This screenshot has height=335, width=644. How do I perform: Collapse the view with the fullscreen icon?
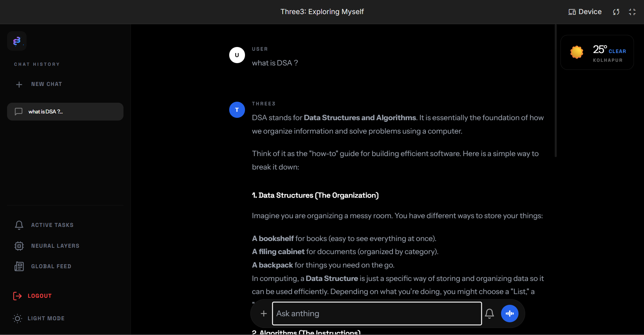[632, 12]
